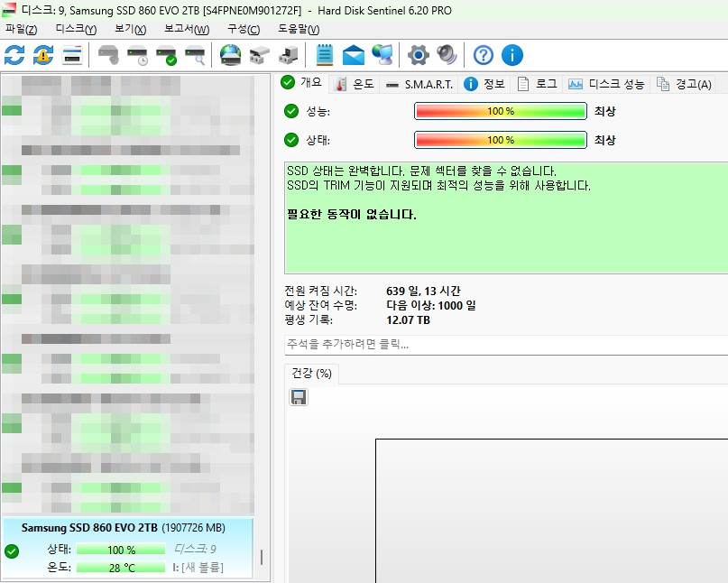Open the acoustic alert speaker icon
Image resolution: width=728 pixels, height=583 pixels.
445,55
